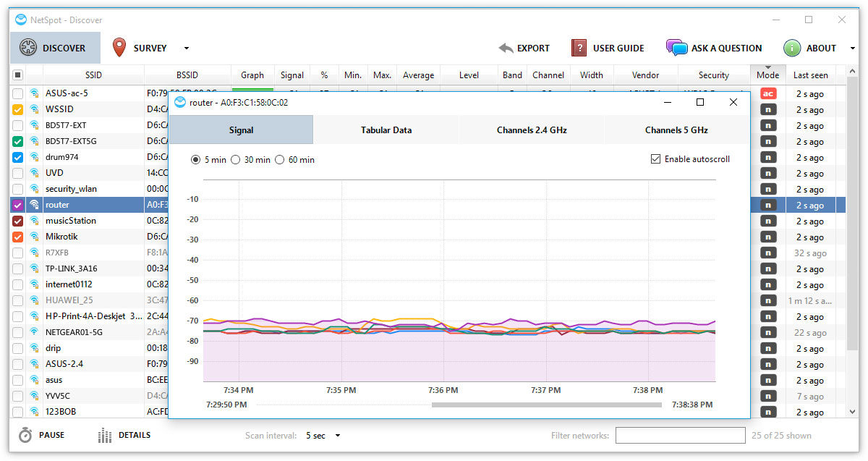Click the Wi-Fi icon beside 123BOB
Image resolution: width=868 pixels, height=461 pixels.
click(x=34, y=412)
